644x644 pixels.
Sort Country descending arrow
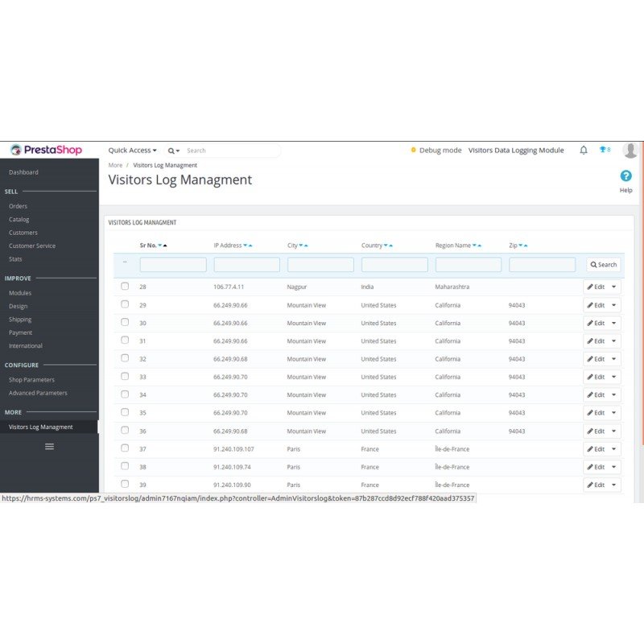[x=386, y=246]
